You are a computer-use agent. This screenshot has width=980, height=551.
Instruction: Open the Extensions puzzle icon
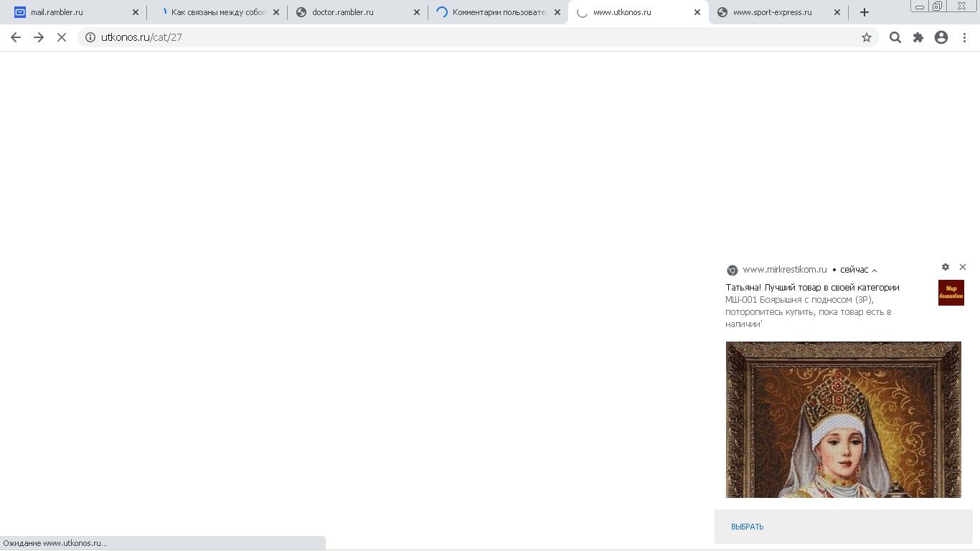point(918,37)
